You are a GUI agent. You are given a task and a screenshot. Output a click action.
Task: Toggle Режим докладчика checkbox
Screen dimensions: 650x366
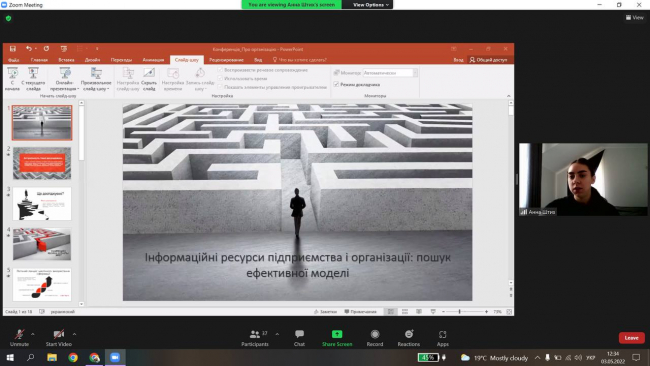[336, 85]
